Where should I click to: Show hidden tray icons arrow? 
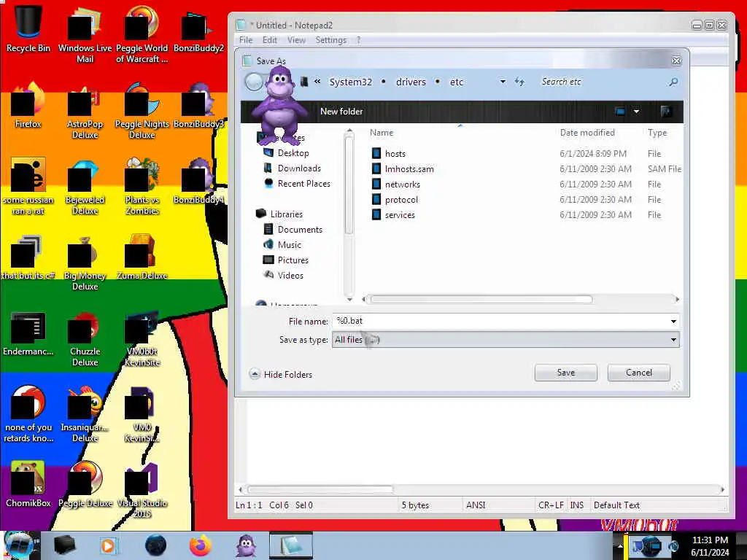620,545
